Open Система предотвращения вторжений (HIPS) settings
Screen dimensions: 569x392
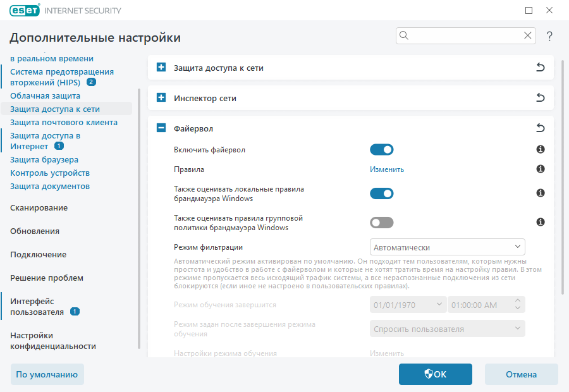click(x=62, y=77)
